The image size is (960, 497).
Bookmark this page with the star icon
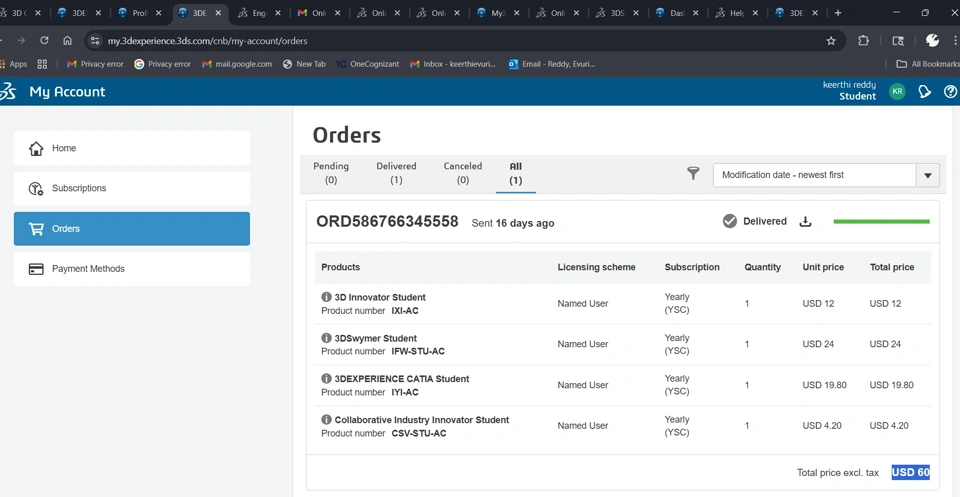click(831, 41)
